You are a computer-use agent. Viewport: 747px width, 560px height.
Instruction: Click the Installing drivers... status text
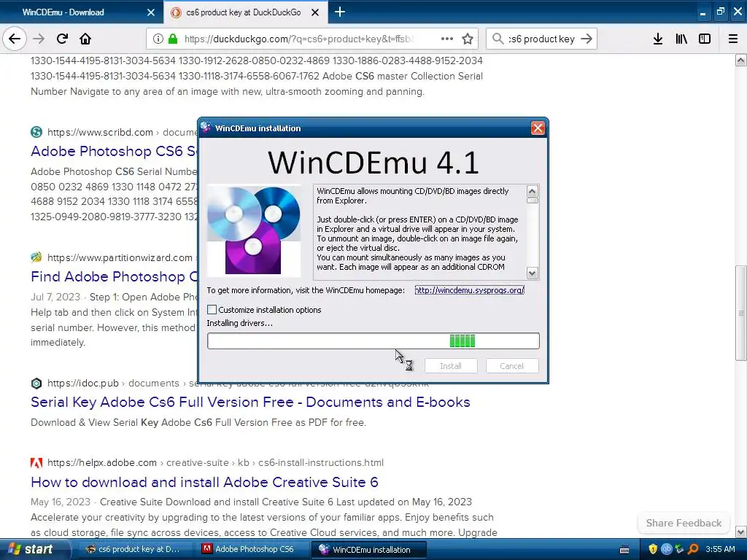[239, 323]
